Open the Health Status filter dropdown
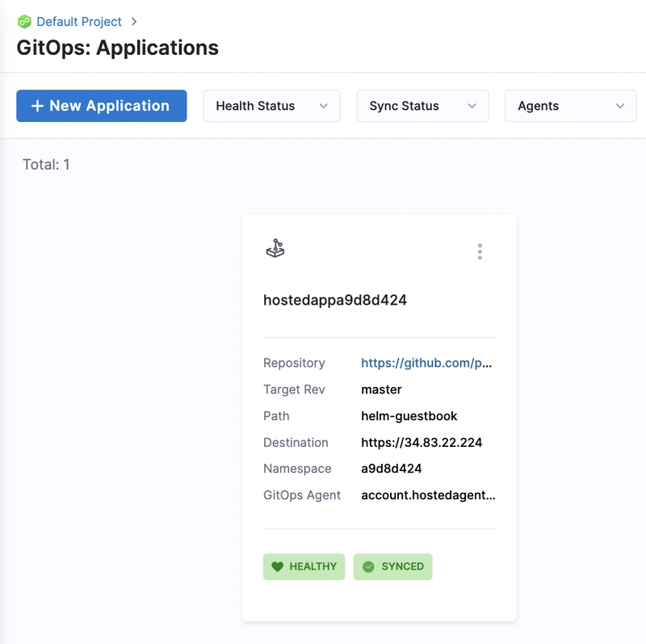Viewport: 646px width, 644px height. pos(272,106)
